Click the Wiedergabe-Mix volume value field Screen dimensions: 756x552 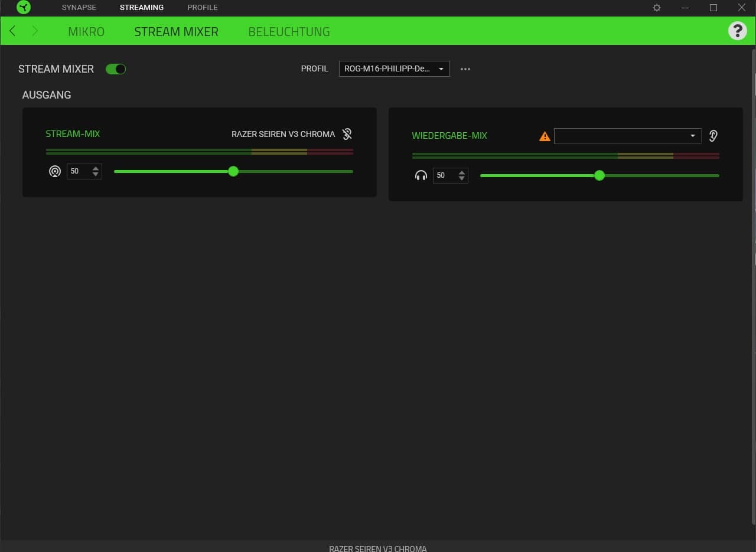444,175
